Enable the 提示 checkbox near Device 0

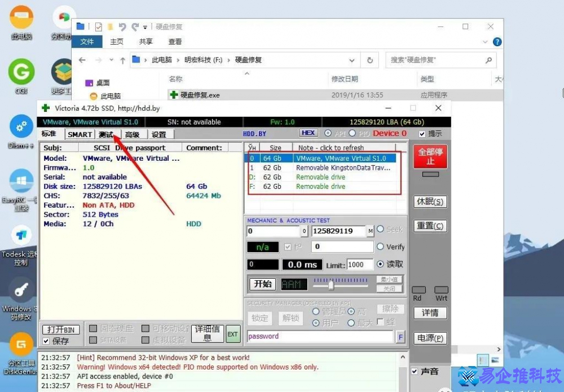[422, 133]
